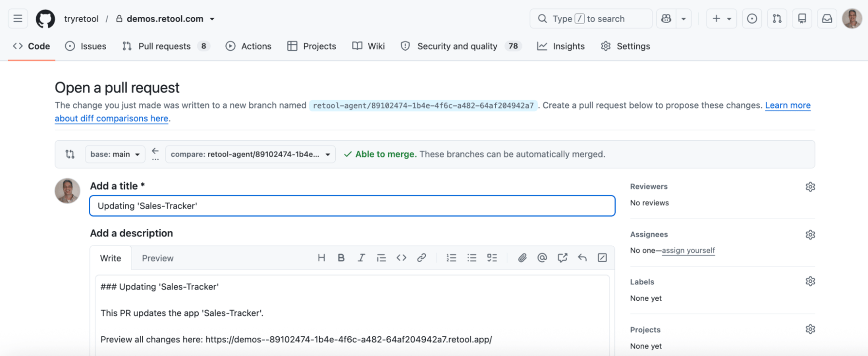The image size is (868, 356).
Task: Click the Labels 'None yet' text
Action: coord(646,298)
